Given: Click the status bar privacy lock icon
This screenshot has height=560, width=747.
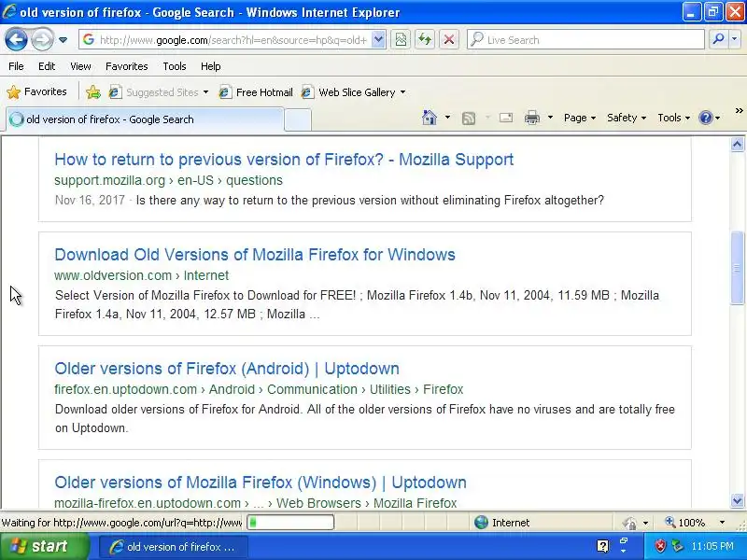Looking at the screenshot, I should tap(629, 524).
